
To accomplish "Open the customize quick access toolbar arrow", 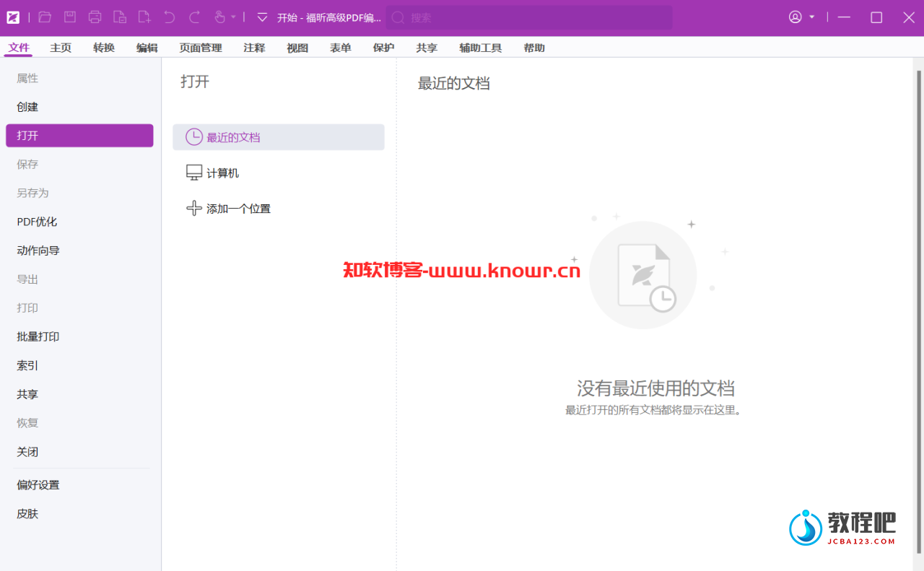I will [262, 17].
